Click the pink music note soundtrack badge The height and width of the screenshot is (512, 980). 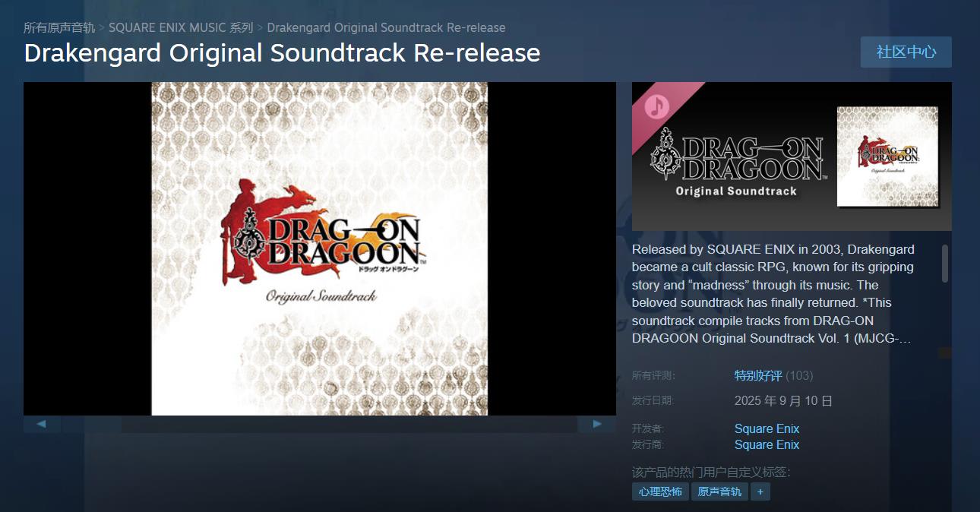[657, 106]
